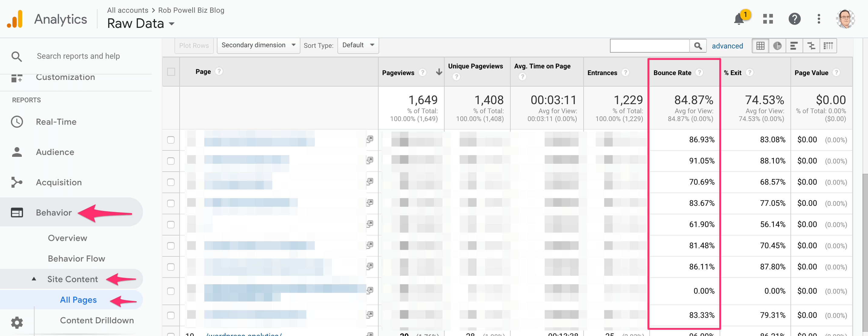868x336 pixels.
Task: Click the Real-Time reports clock icon
Action: (x=16, y=121)
